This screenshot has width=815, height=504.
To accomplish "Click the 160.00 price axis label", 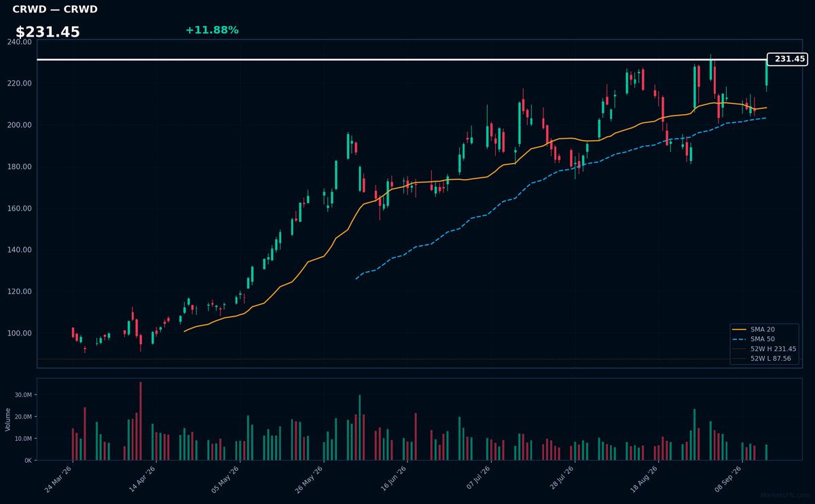I will point(19,209).
